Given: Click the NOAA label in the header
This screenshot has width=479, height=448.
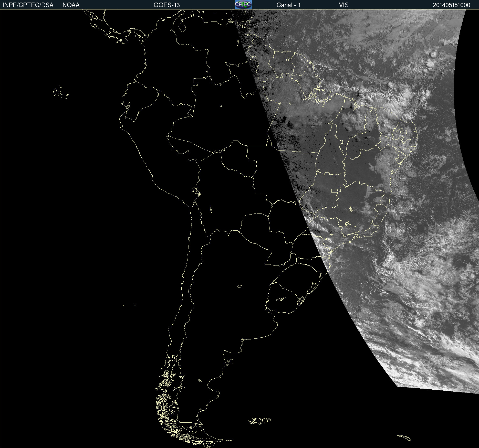Looking at the screenshot, I should tap(71, 5).
